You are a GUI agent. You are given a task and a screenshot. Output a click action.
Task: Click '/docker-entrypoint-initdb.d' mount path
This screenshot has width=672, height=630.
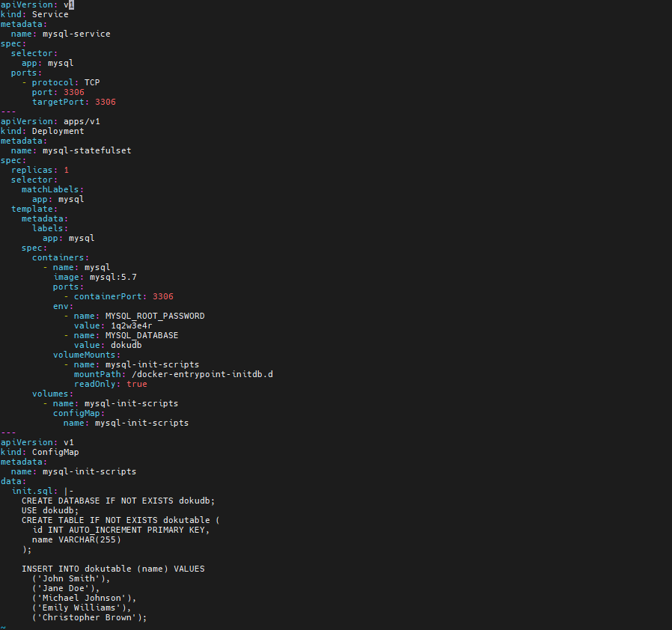click(202, 374)
